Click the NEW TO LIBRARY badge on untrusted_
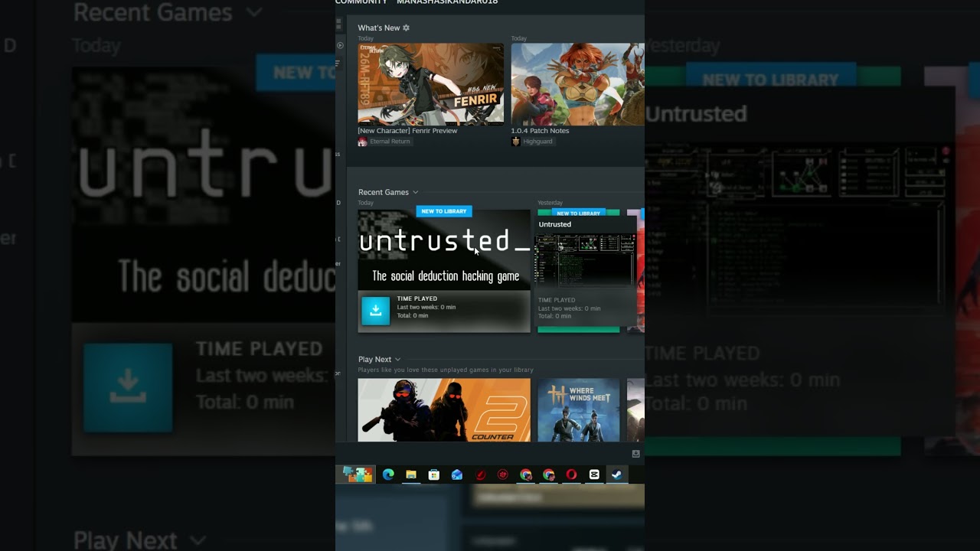 point(444,211)
